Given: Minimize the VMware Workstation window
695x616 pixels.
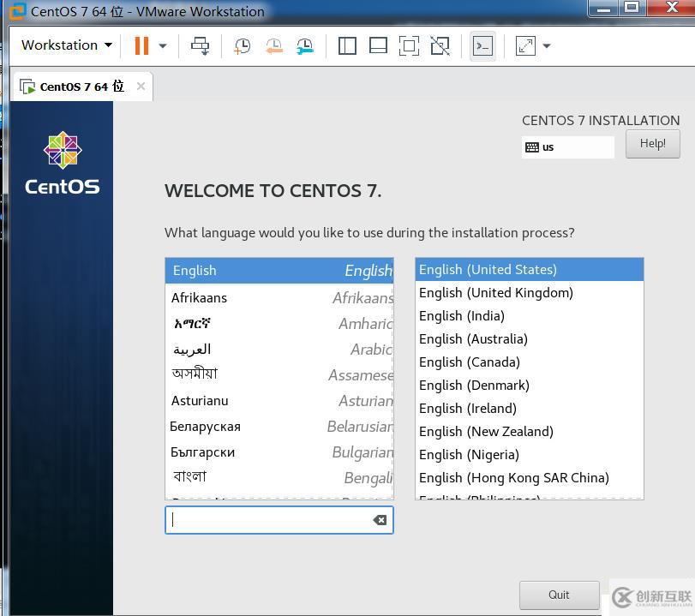Looking at the screenshot, I should click(603, 8).
